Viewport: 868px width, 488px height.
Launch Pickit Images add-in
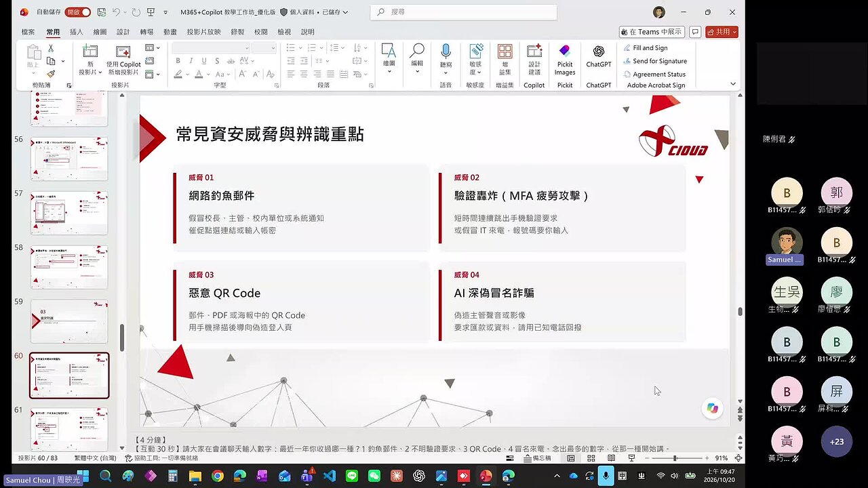(x=565, y=60)
